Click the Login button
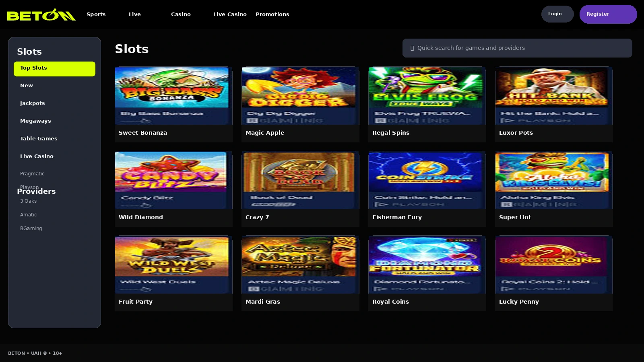644x362 pixels. [x=557, y=14]
